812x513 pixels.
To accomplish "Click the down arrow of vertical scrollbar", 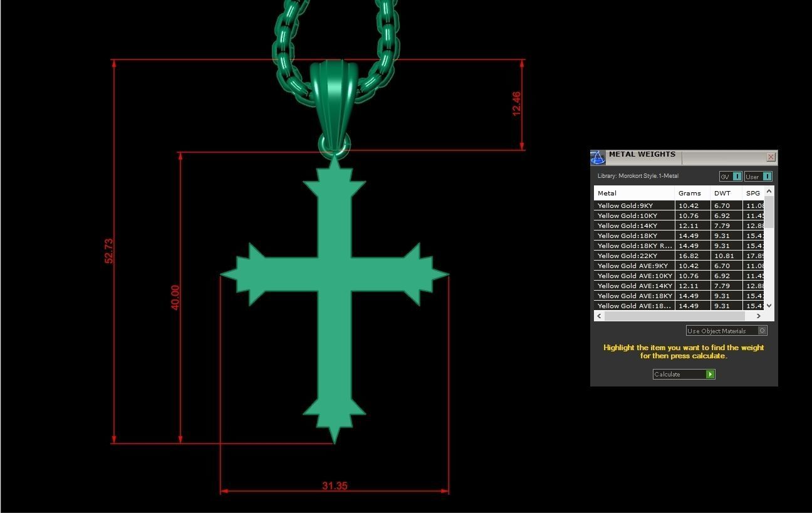I will [x=769, y=306].
